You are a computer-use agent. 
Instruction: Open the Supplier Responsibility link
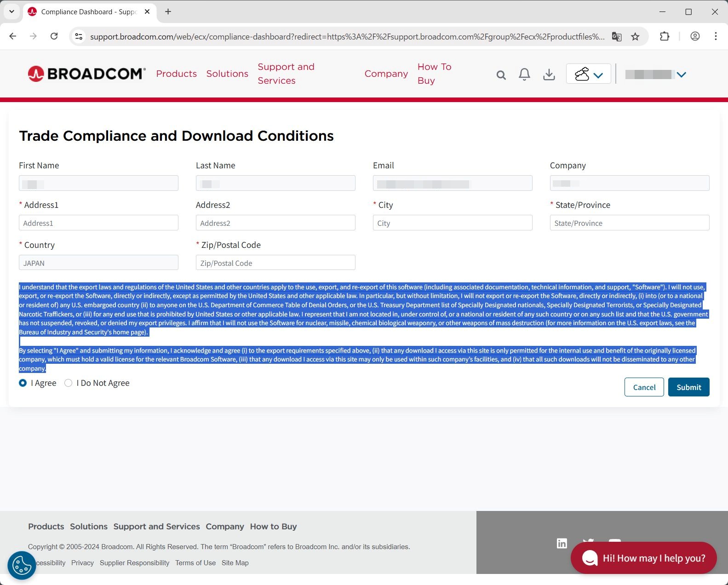coord(134,563)
